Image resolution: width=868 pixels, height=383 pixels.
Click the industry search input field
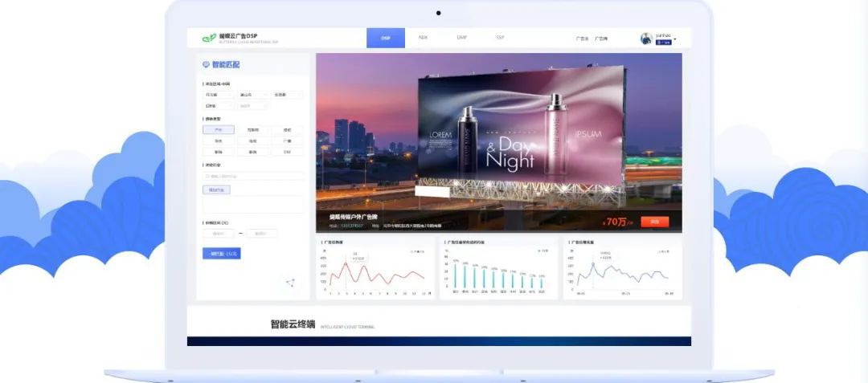coord(253,176)
